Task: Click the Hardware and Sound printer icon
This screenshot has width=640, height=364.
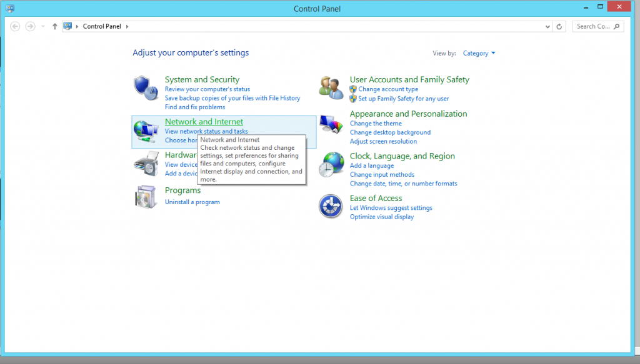Action: tap(147, 164)
